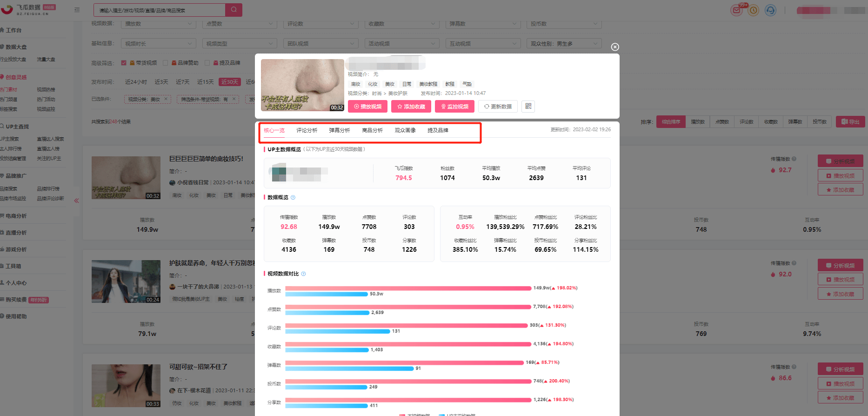Click the help icon beside first 传播指数
This screenshot has width=868, height=416.
click(x=794, y=159)
